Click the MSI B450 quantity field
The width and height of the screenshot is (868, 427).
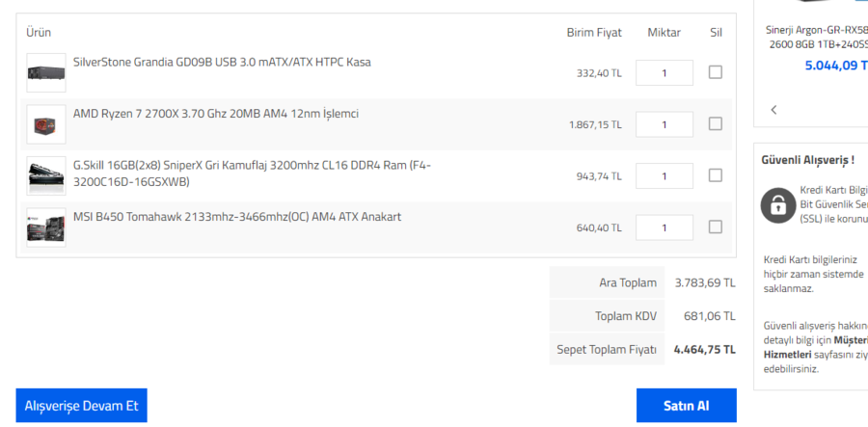pyautogui.click(x=664, y=227)
